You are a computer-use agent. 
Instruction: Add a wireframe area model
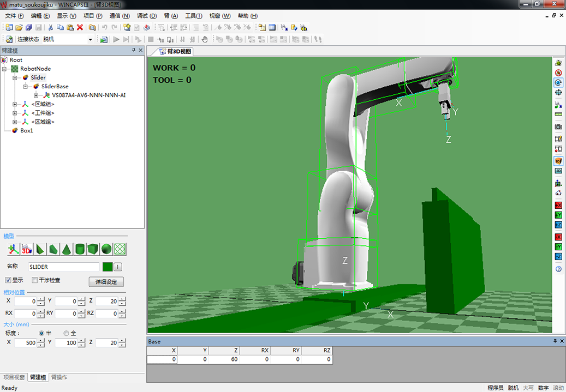[120, 249]
